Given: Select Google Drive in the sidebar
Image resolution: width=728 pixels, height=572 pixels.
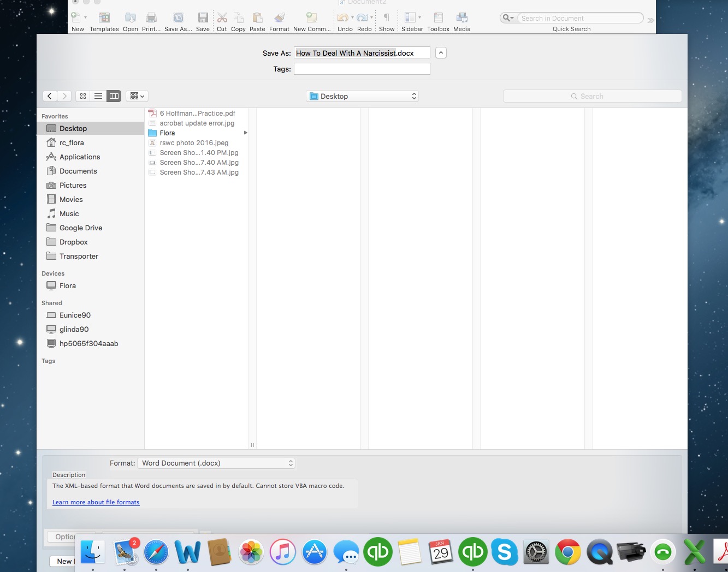Looking at the screenshot, I should pyautogui.click(x=91, y=228).
